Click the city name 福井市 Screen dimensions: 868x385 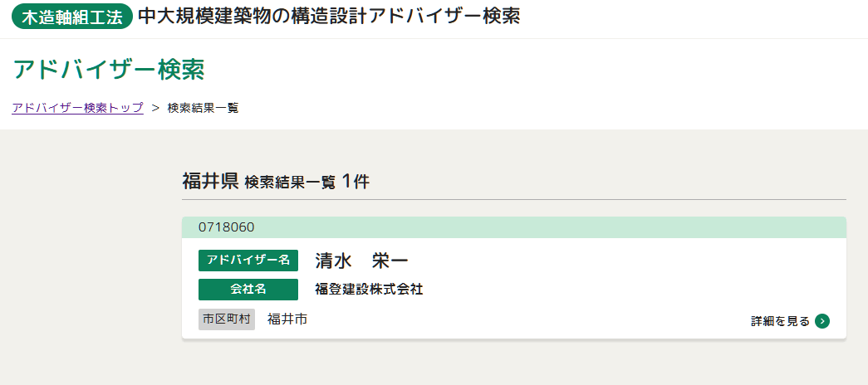click(x=287, y=319)
